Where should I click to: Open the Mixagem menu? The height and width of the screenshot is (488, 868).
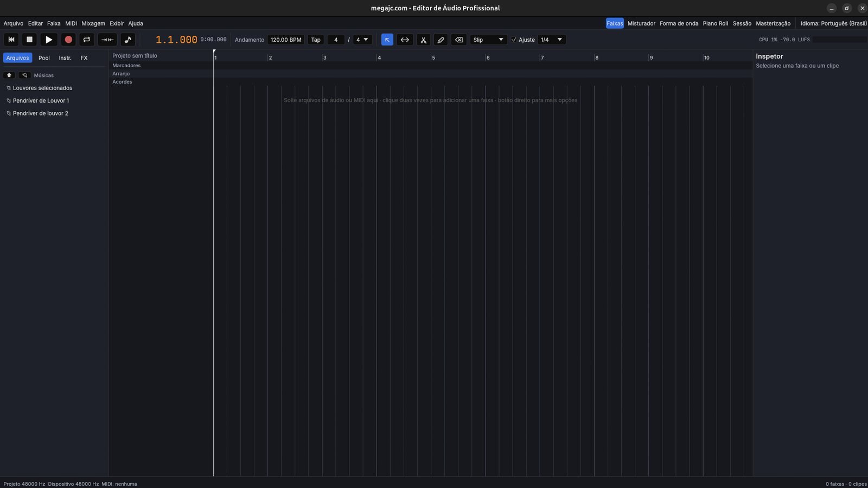[93, 23]
